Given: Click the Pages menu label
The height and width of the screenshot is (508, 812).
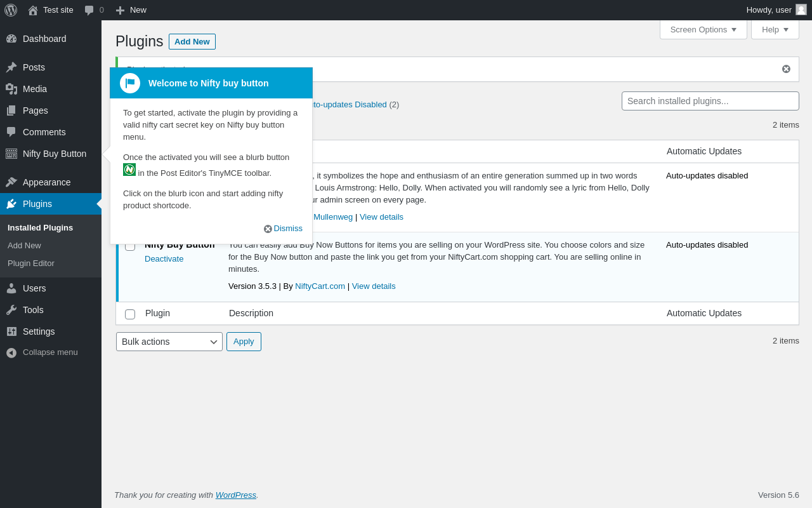Looking at the screenshot, I should (36, 110).
